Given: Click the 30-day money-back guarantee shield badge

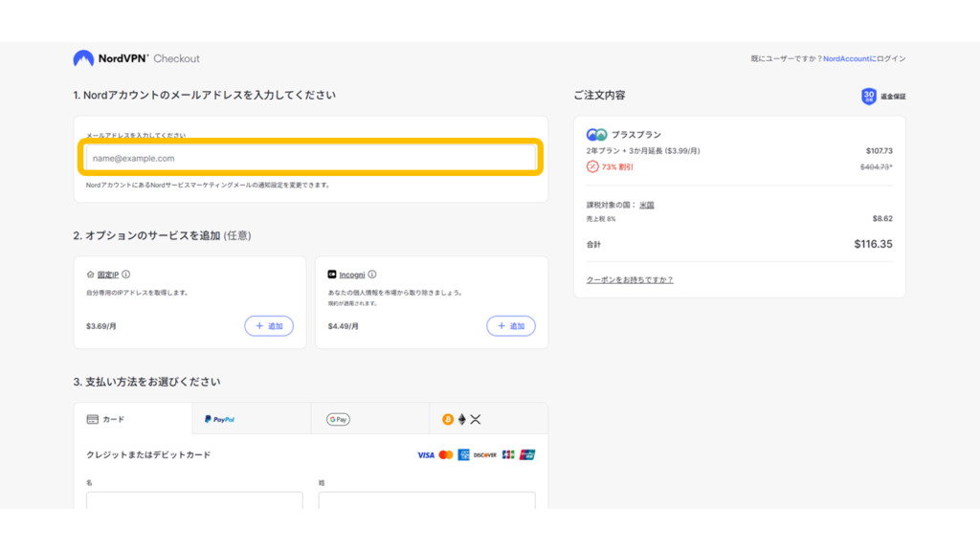Looking at the screenshot, I should point(869,96).
